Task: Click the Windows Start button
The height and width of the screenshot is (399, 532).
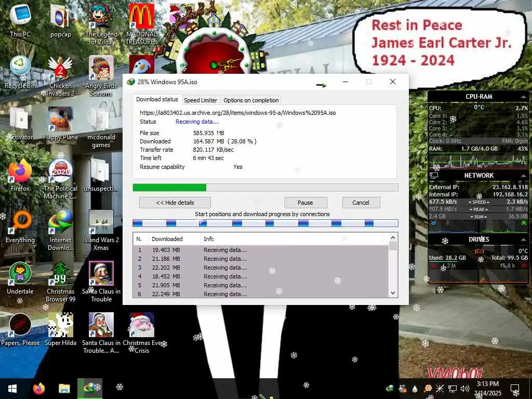Action: click(x=12, y=389)
